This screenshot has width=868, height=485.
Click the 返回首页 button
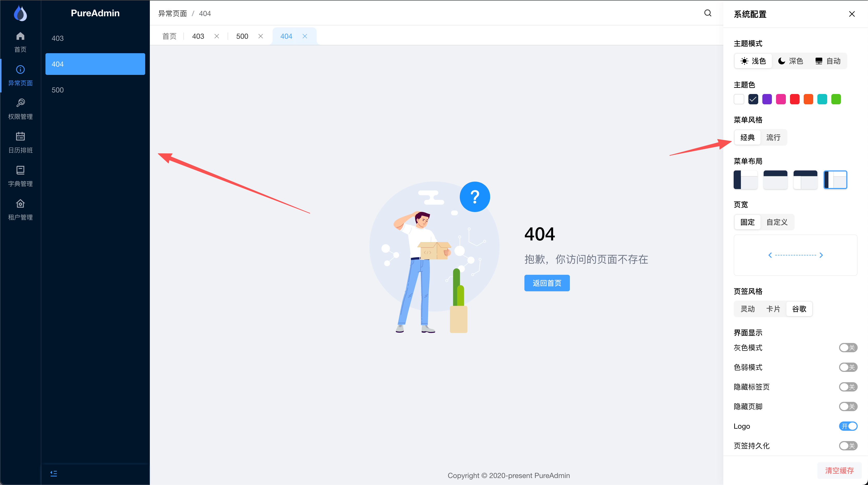(547, 283)
